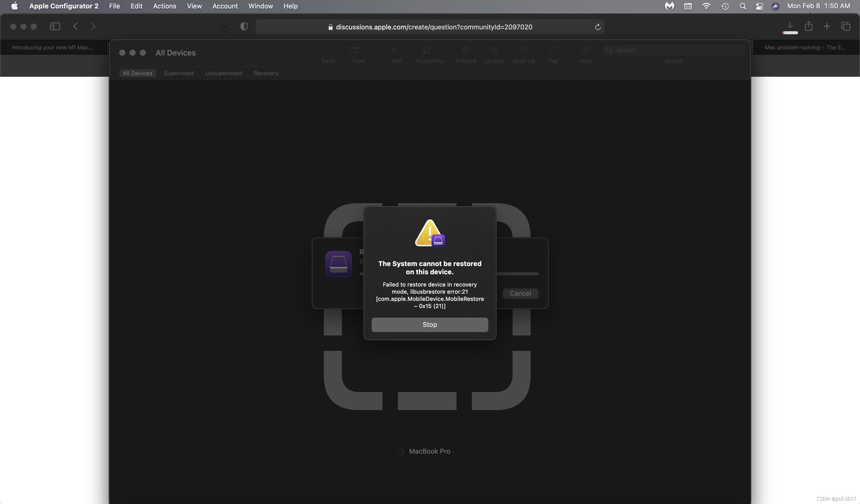The height and width of the screenshot is (504, 860).
Task: Click the Stop button in error dialog
Action: click(x=429, y=325)
